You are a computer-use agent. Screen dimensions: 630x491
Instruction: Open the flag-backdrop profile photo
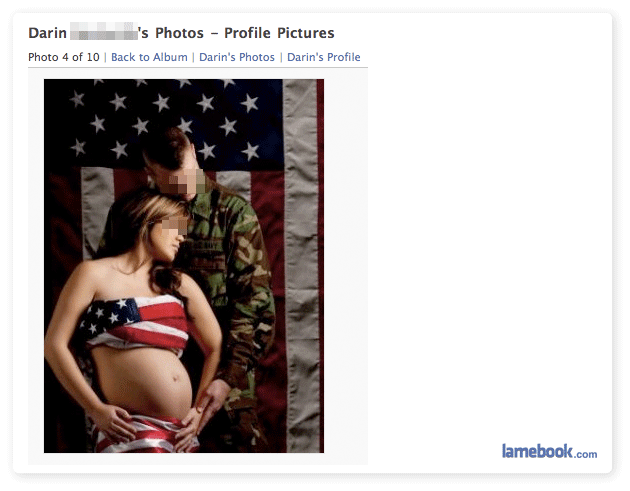[x=184, y=266]
